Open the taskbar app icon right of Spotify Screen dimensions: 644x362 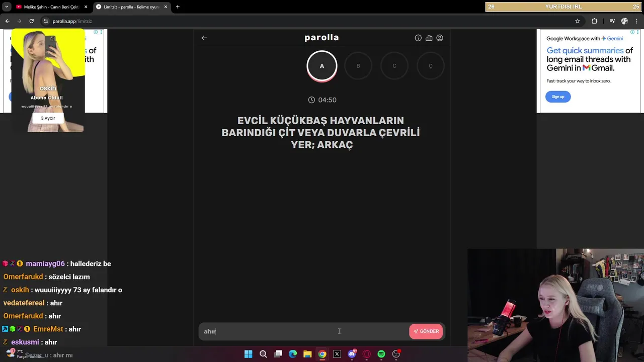[x=396, y=354]
